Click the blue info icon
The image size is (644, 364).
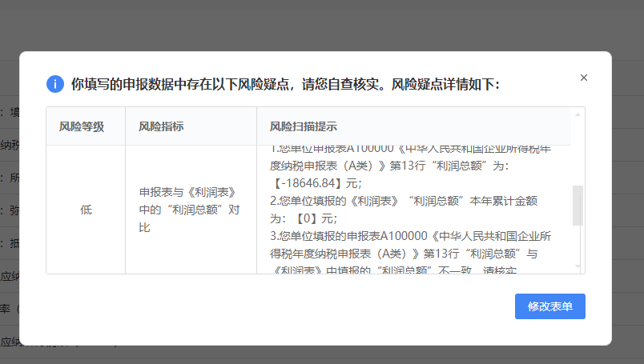coord(55,84)
